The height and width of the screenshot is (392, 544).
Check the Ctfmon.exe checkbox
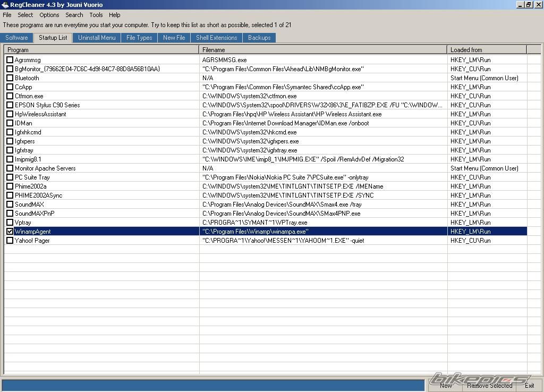tap(10, 96)
